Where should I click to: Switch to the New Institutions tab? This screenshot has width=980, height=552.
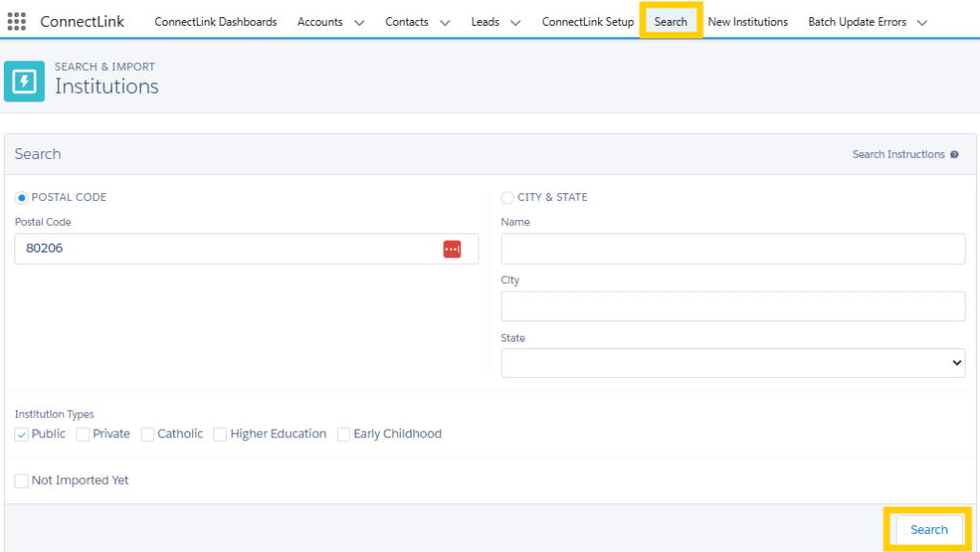[747, 22]
